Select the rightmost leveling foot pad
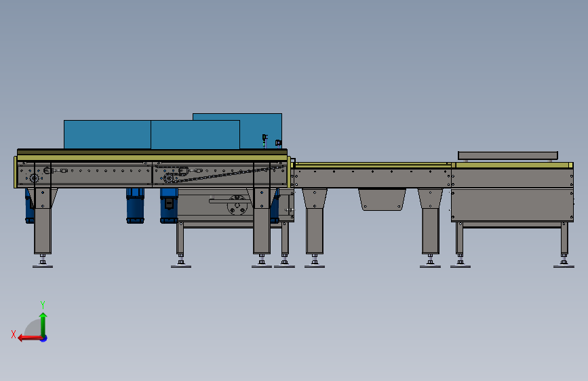This screenshot has width=588, height=381. click(564, 266)
